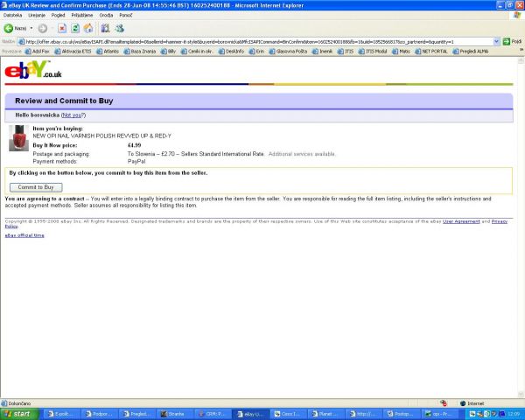The width and height of the screenshot is (525, 420).
Task: Switch to the E-pošt... taskbar window
Action: (62, 414)
